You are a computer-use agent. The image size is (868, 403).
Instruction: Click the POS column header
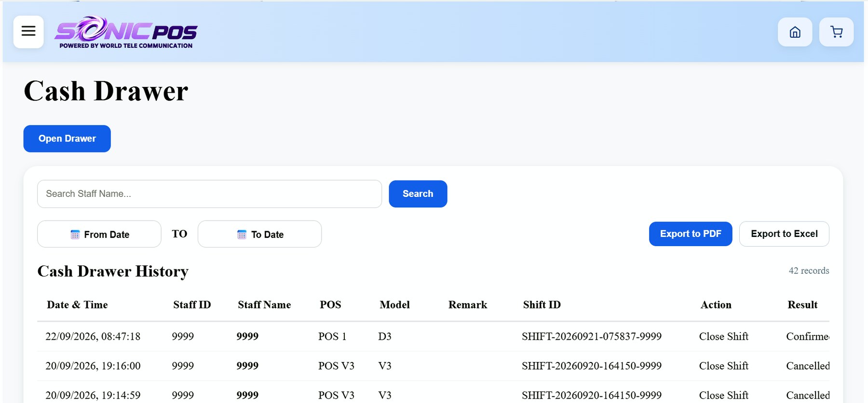pyautogui.click(x=330, y=305)
